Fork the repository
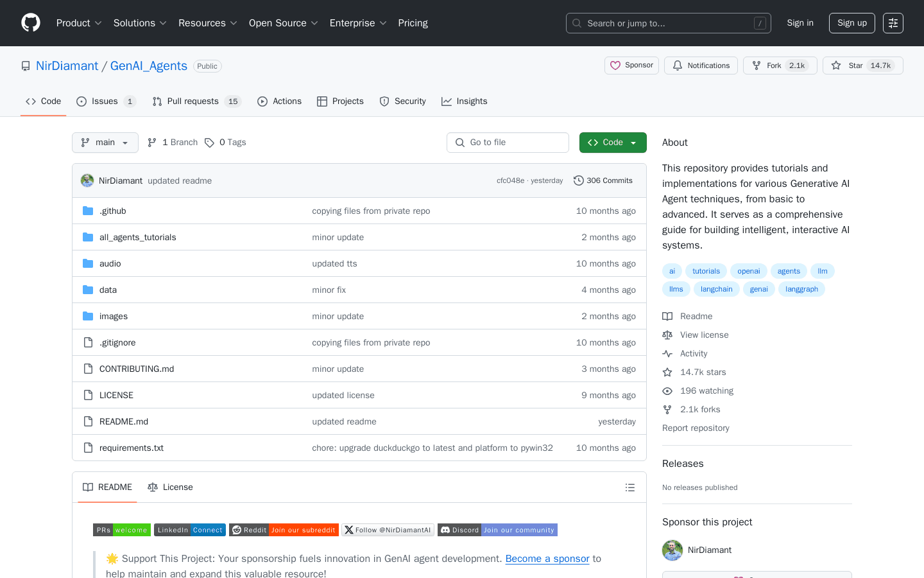This screenshot has height=578, width=924. [780, 66]
